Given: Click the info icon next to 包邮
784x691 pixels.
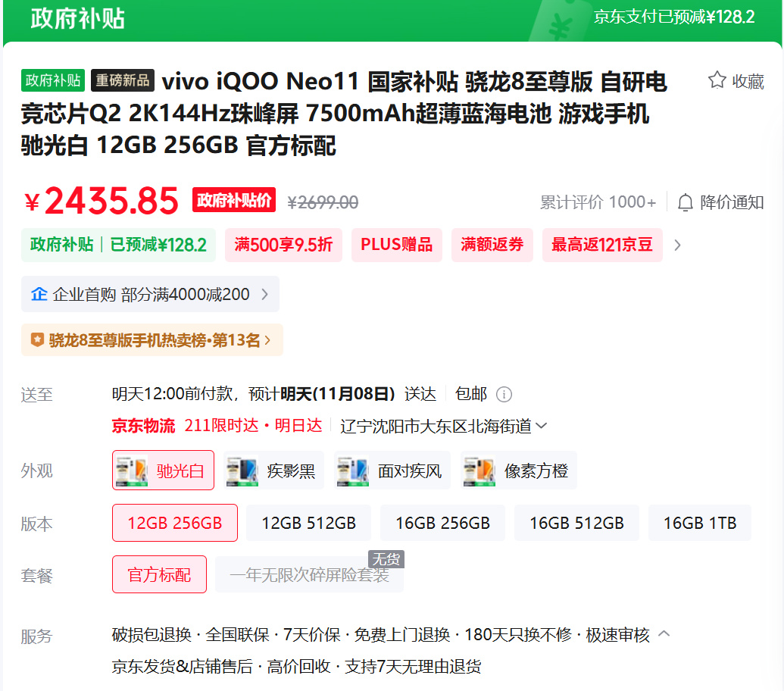Looking at the screenshot, I should [x=504, y=395].
